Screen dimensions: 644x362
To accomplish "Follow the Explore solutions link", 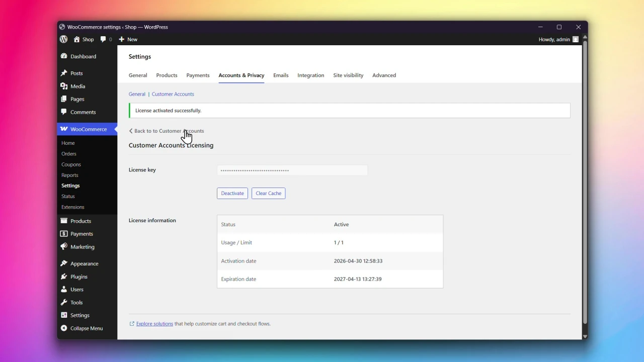I will (154, 324).
